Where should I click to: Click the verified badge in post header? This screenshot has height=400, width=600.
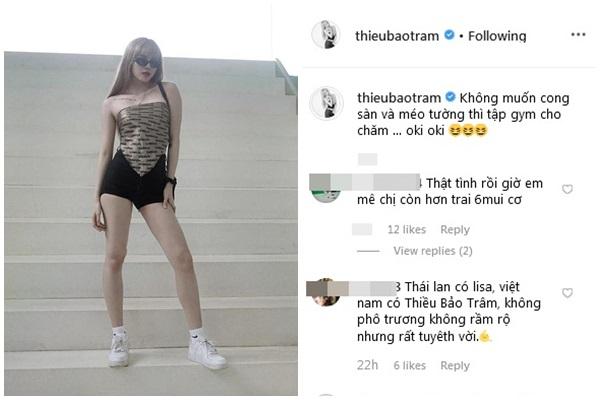tap(450, 35)
